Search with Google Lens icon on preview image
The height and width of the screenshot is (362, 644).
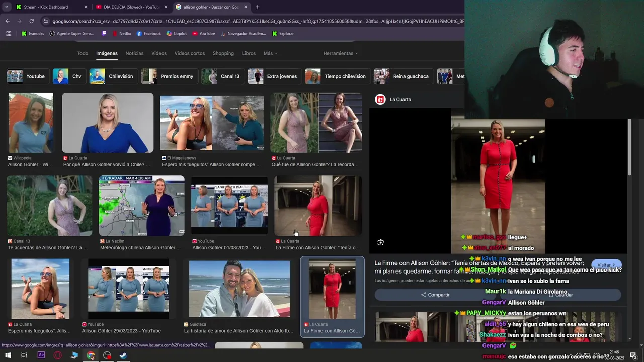tap(381, 242)
